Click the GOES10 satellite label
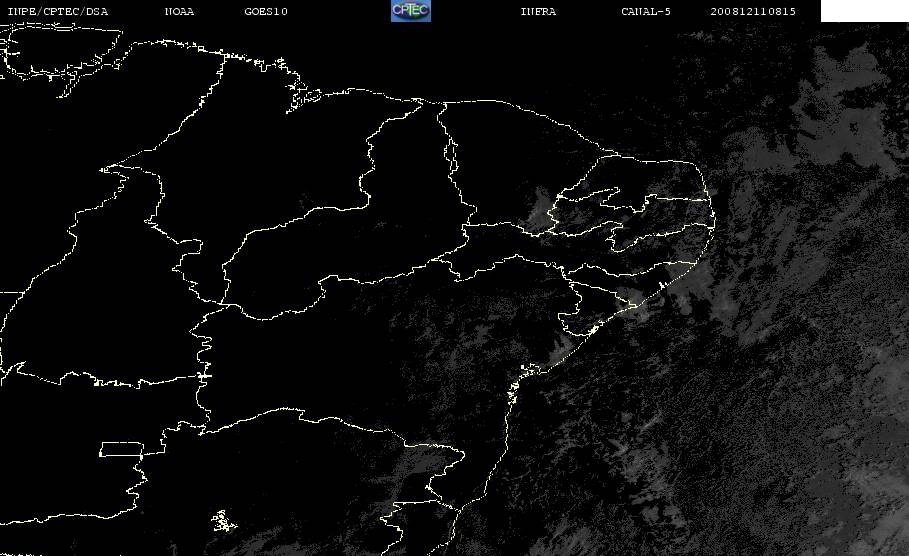Viewport: 909px width, 556px height. (x=266, y=12)
